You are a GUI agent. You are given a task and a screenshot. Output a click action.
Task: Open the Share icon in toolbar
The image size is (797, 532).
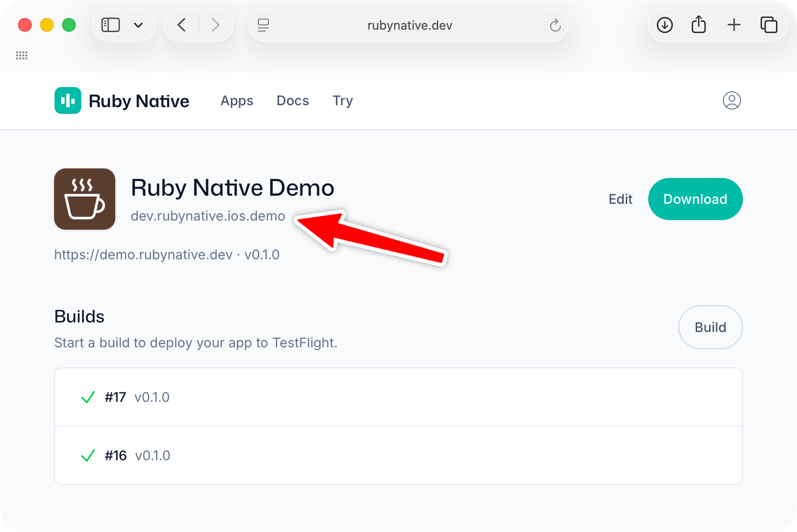[699, 24]
